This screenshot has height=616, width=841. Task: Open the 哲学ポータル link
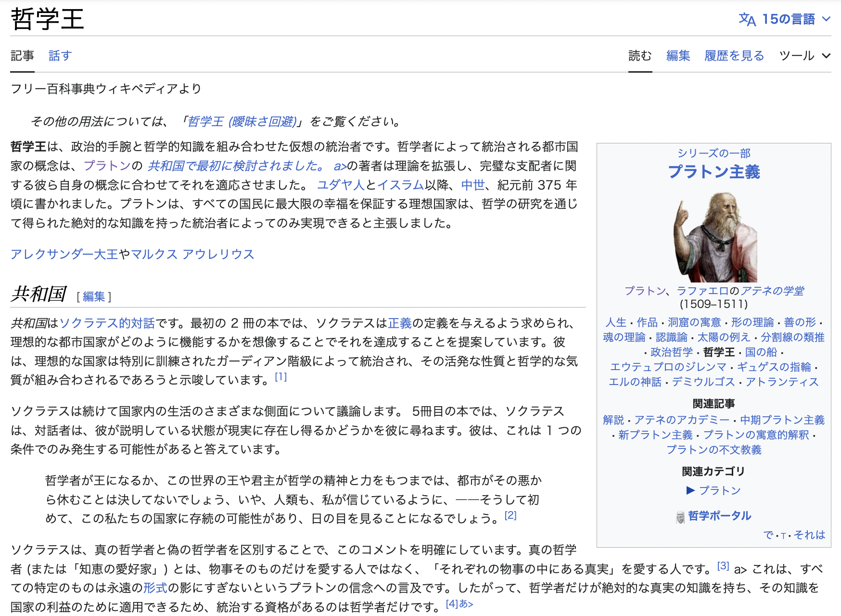click(x=720, y=516)
